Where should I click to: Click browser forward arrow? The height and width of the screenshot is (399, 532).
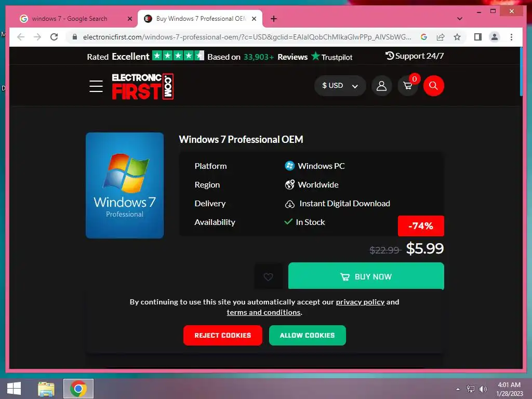(x=37, y=37)
